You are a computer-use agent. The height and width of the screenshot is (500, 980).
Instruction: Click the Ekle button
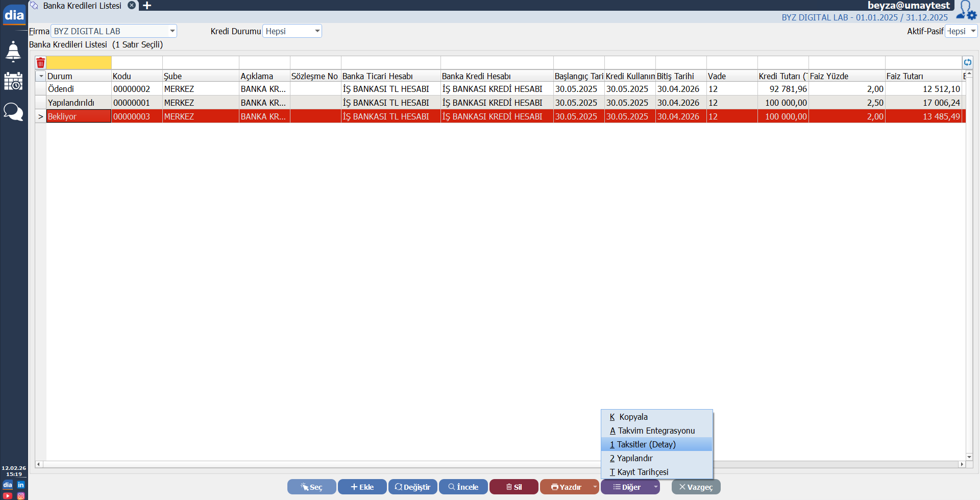coord(362,487)
